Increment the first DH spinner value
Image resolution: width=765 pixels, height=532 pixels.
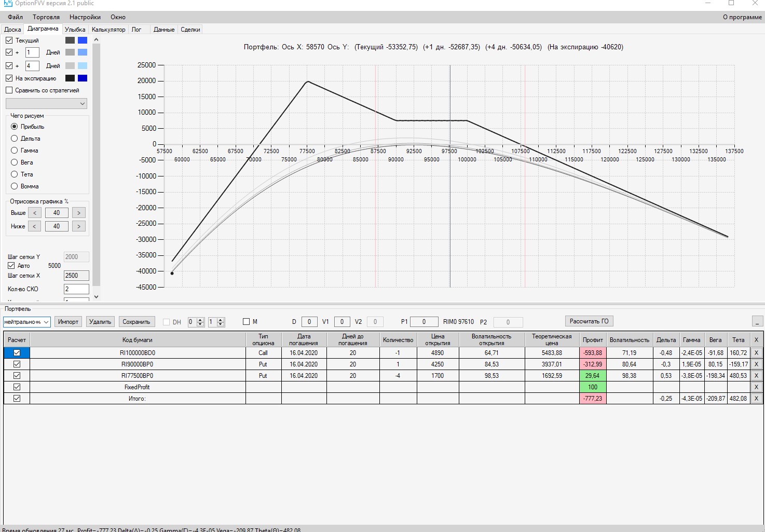click(200, 319)
